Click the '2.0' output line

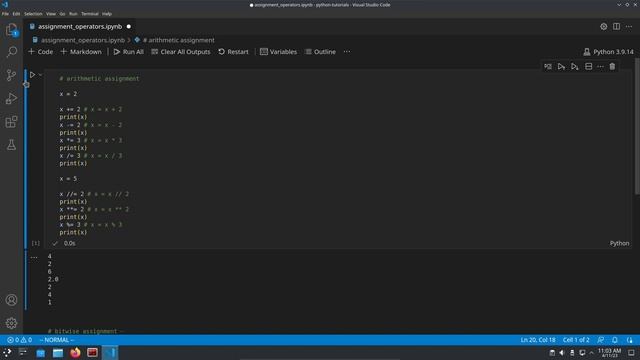53,279
